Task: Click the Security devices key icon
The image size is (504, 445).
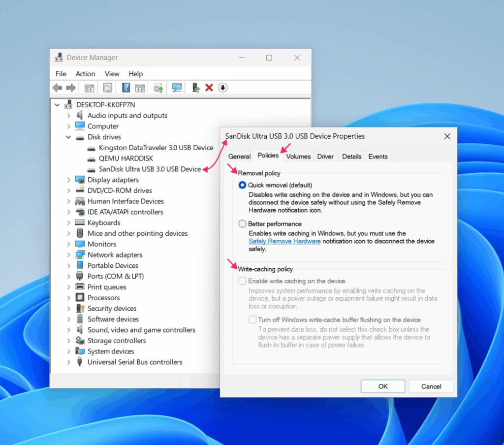Action: tap(80, 308)
